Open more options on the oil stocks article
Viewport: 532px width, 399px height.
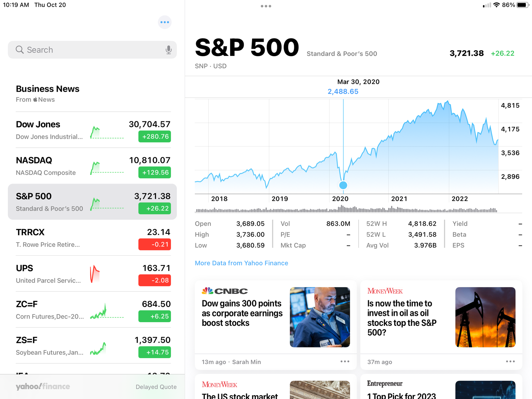point(510,361)
